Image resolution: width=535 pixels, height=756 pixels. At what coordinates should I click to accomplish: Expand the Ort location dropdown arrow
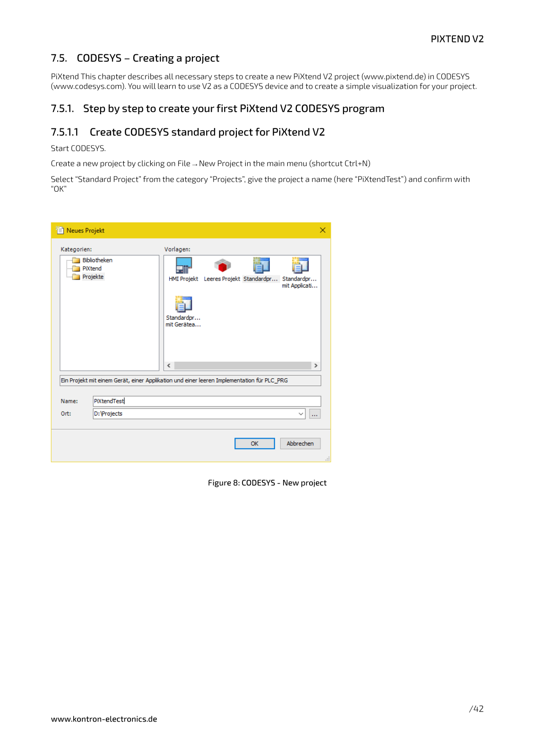tap(301, 414)
